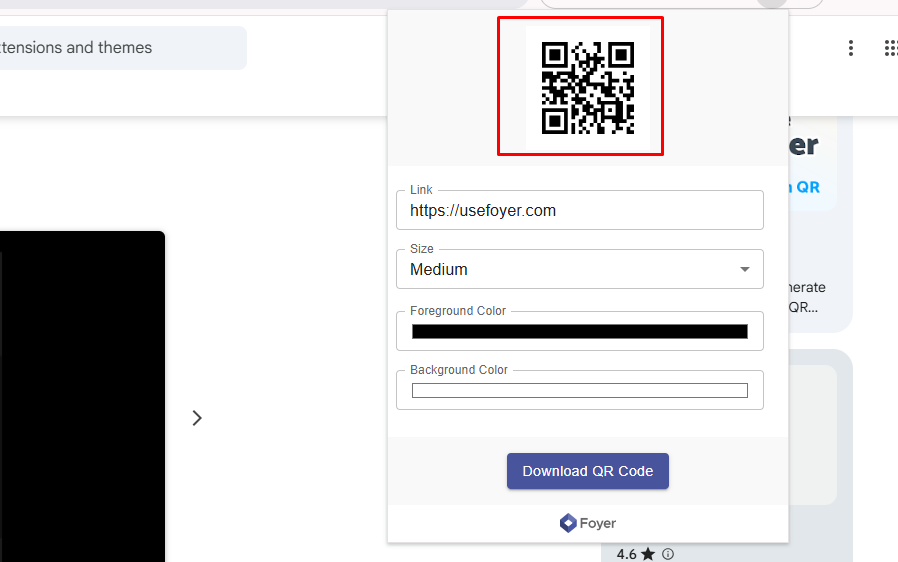Focus the extensions and themes search box
Viewport: 898px width, 562px height.
click(x=123, y=48)
